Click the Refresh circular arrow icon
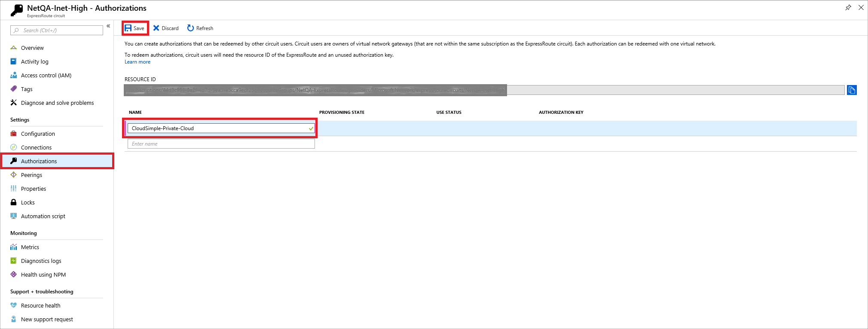 point(190,28)
